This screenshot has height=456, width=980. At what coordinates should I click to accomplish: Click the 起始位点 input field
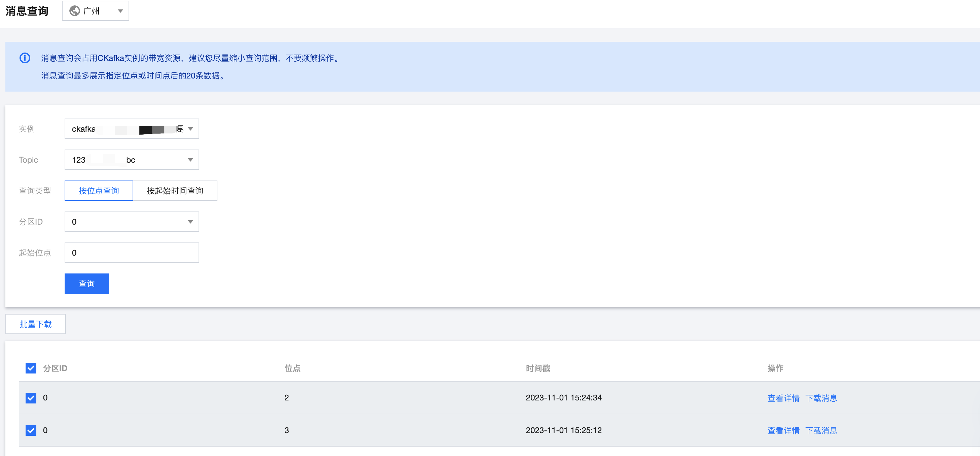pos(132,252)
